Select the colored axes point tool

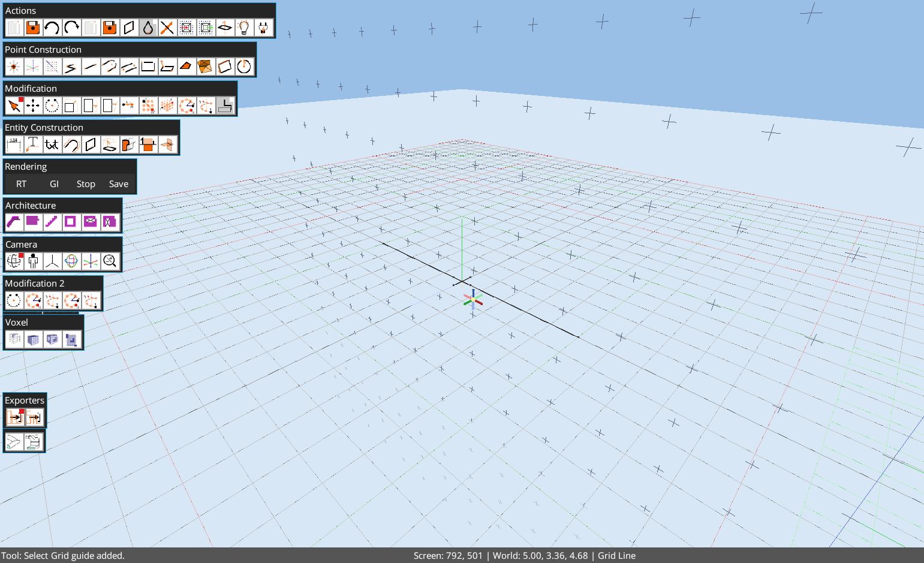click(33, 67)
